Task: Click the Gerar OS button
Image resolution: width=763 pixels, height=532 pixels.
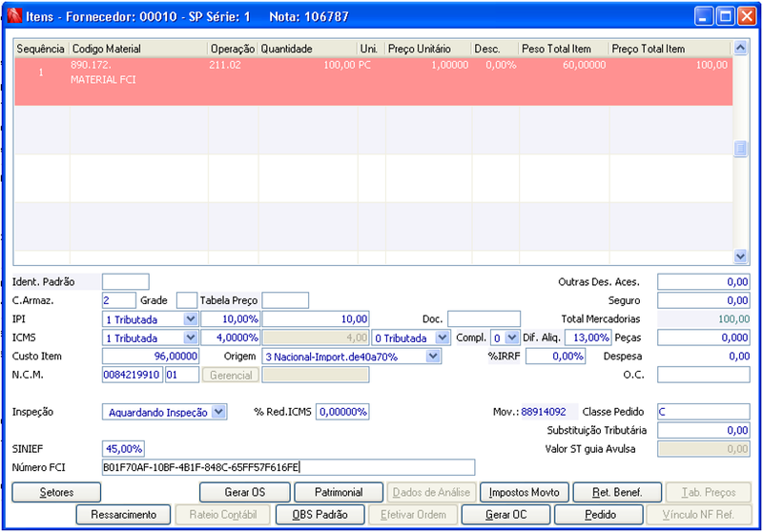Action: click(x=245, y=492)
